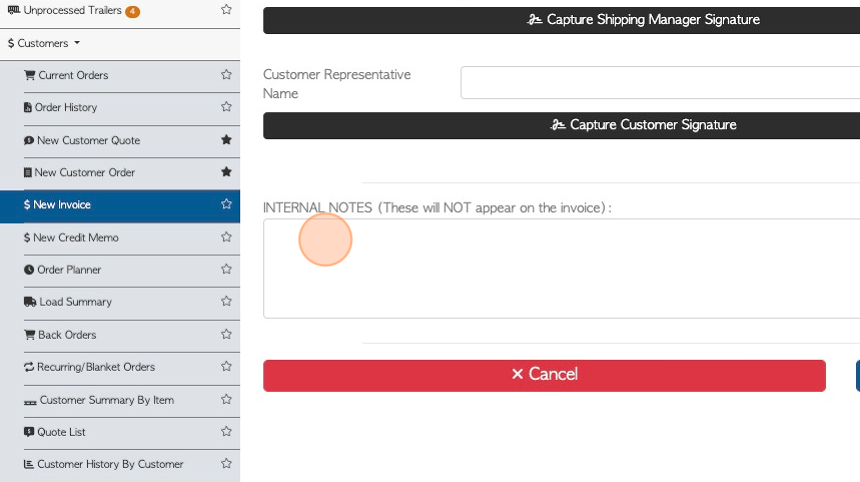
Task: Collapse the Customers dropdown section
Action: (x=44, y=43)
